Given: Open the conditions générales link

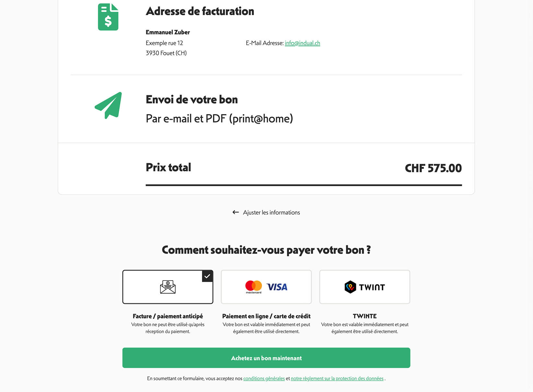Looking at the screenshot, I should (264, 378).
